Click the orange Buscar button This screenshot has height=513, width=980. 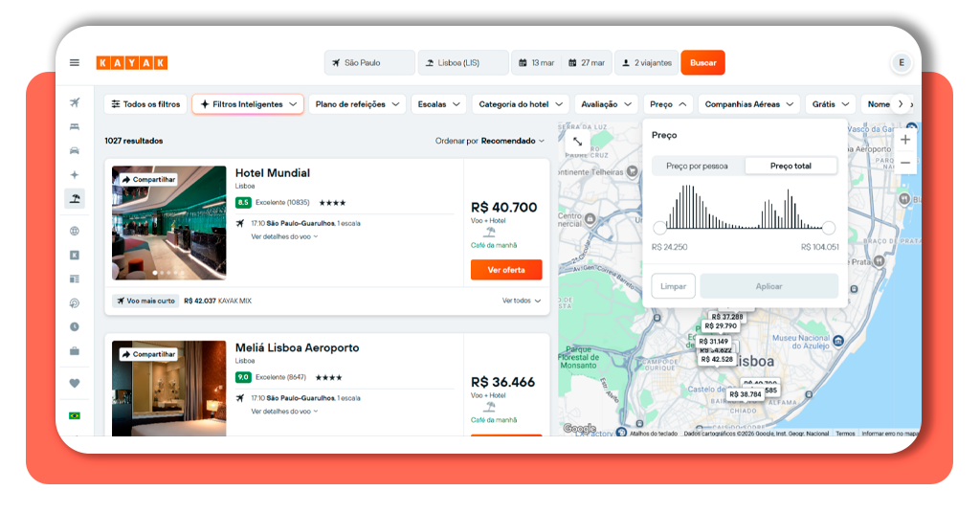pos(702,62)
